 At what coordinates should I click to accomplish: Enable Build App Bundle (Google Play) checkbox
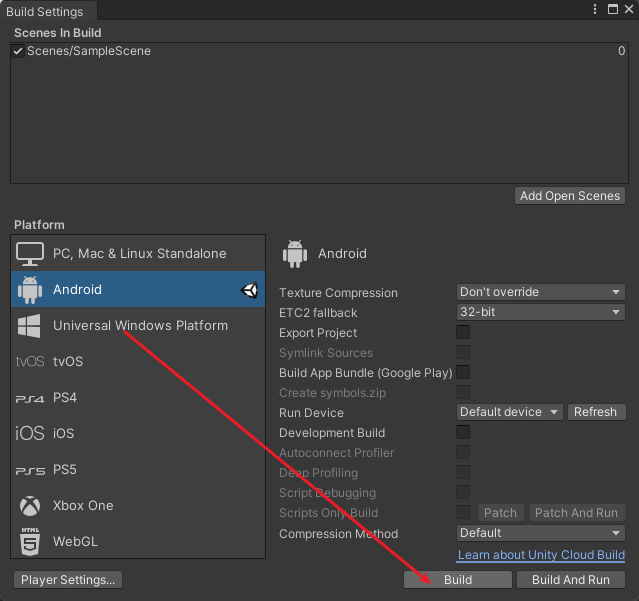(x=463, y=372)
